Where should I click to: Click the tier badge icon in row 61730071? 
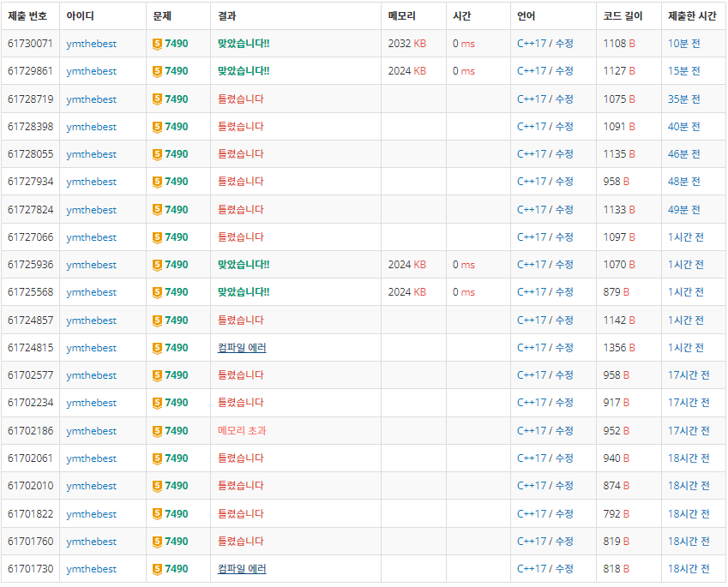[x=157, y=44]
